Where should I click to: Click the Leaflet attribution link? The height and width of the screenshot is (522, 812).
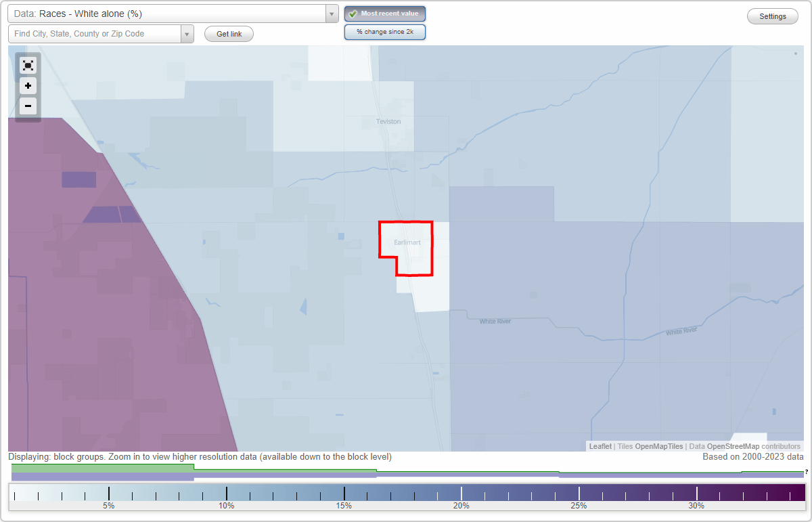click(x=600, y=446)
